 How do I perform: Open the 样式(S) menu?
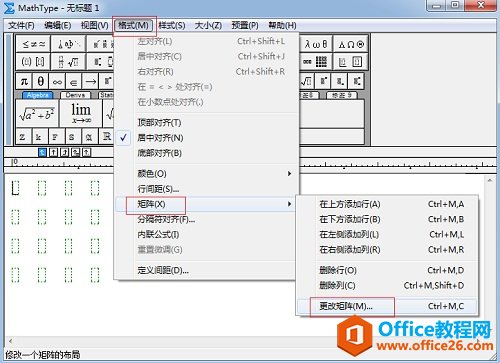point(172,26)
